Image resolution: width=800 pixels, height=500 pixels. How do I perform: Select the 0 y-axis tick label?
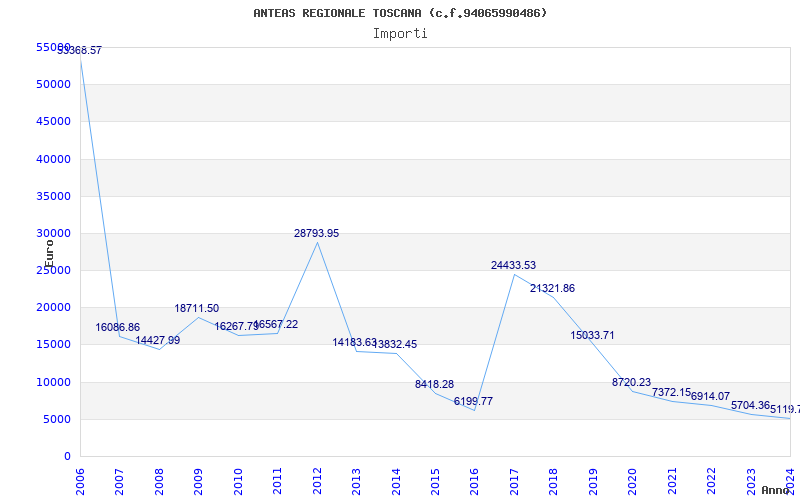tap(67, 457)
